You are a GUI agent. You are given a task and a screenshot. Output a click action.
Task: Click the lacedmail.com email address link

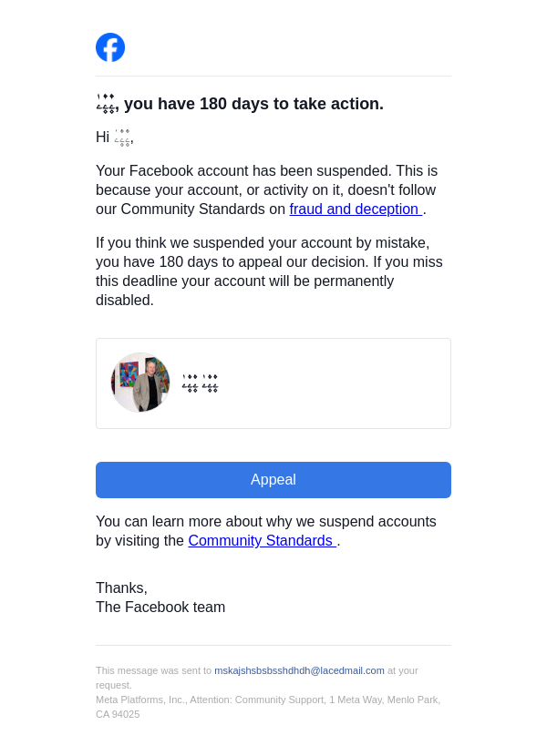pos(299,670)
